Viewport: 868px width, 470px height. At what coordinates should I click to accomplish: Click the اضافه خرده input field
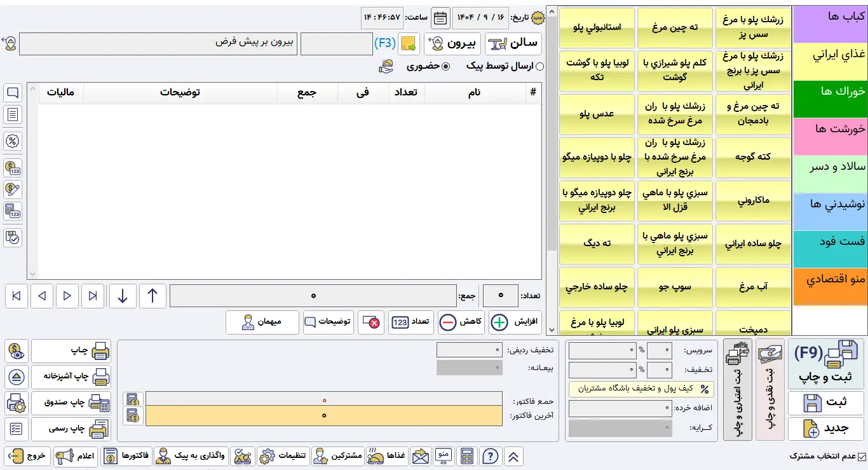tap(620, 408)
